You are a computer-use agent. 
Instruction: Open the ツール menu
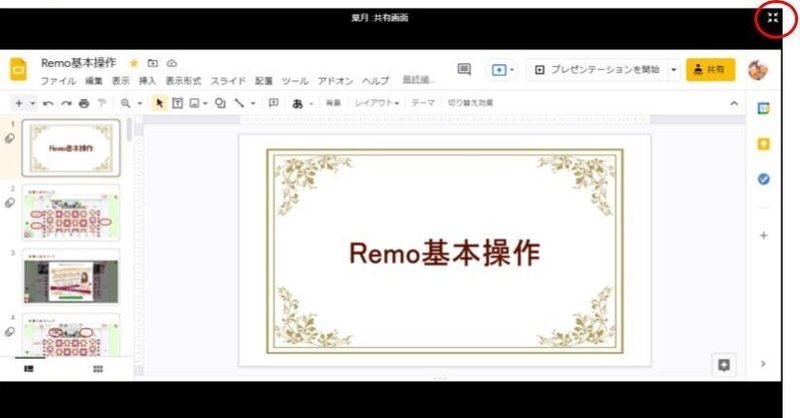coord(295,81)
